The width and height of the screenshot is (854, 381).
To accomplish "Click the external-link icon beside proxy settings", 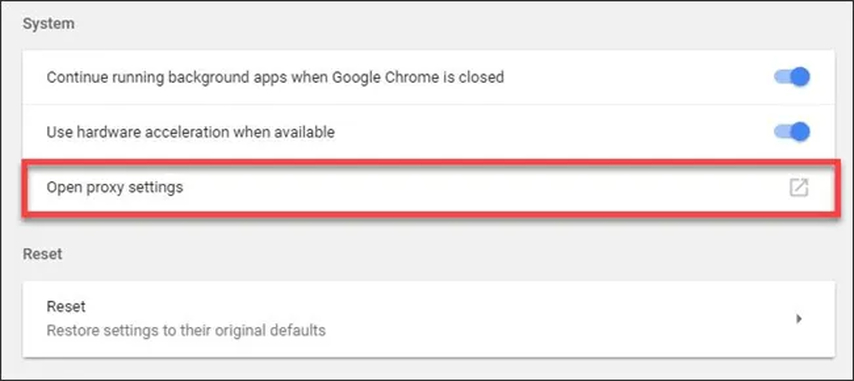I will (x=798, y=187).
